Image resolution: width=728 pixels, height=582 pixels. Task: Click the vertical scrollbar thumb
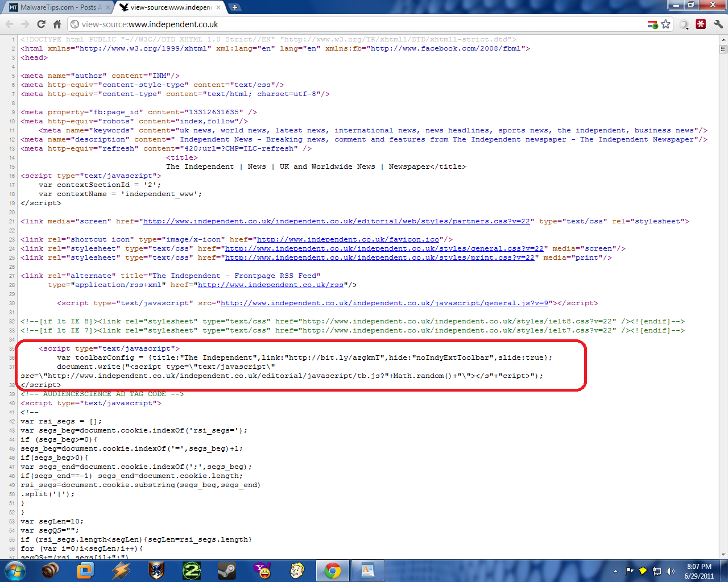pyautogui.click(x=723, y=49)
